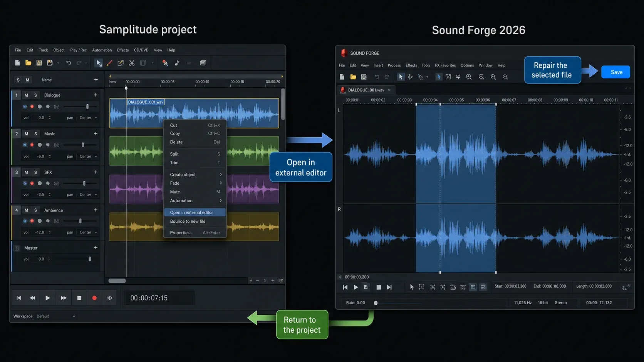Expand the Fade submenu
This screenshot has height=362, width=644.
(195, 183)
